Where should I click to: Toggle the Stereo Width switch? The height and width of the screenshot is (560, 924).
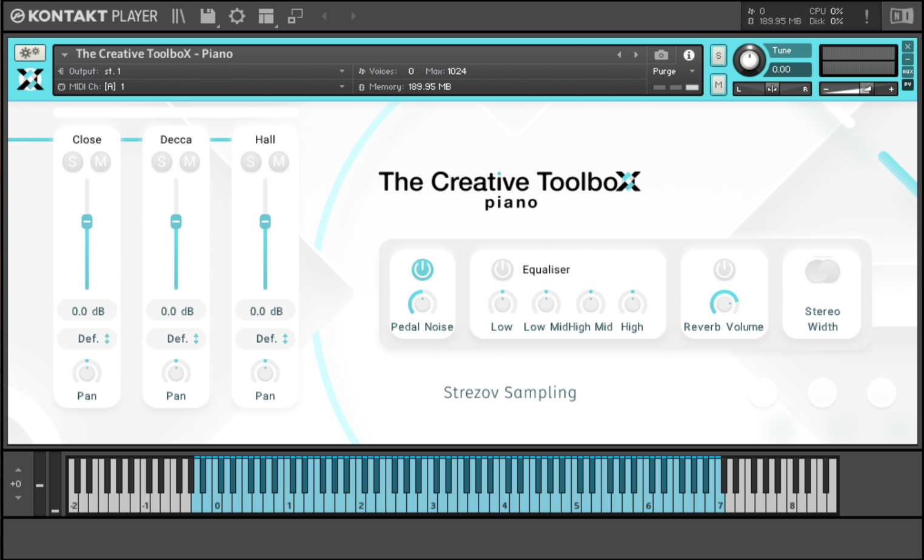coord(822,272)
